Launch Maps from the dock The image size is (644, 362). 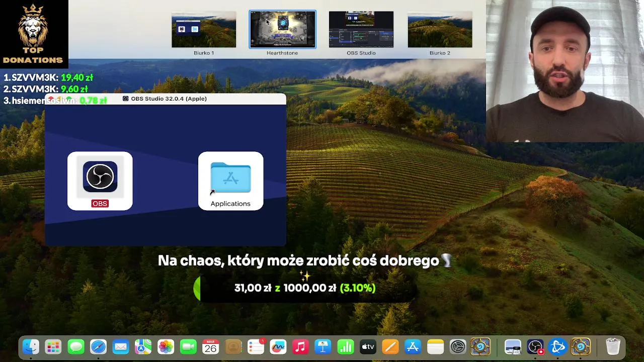(143, 347)
